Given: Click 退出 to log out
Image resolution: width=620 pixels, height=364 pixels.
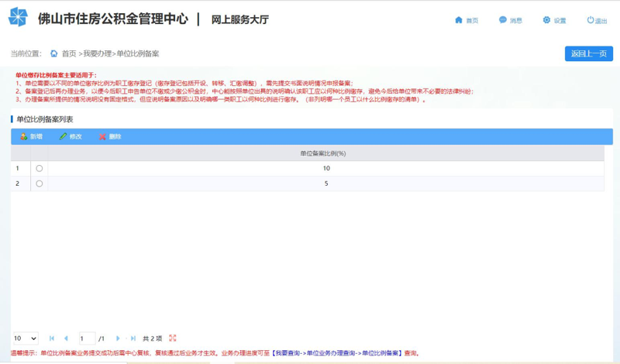Looking at the screenshot, I should pos(596,20).
